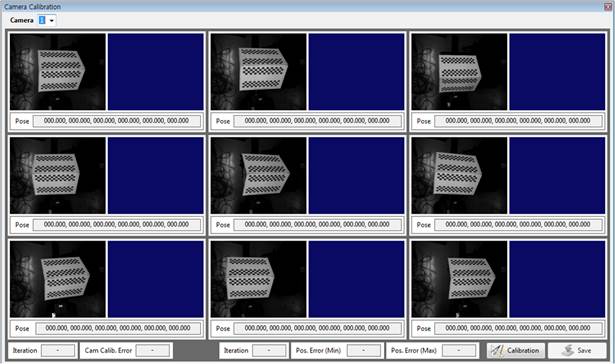Click the Save button icon

[568, 350]
